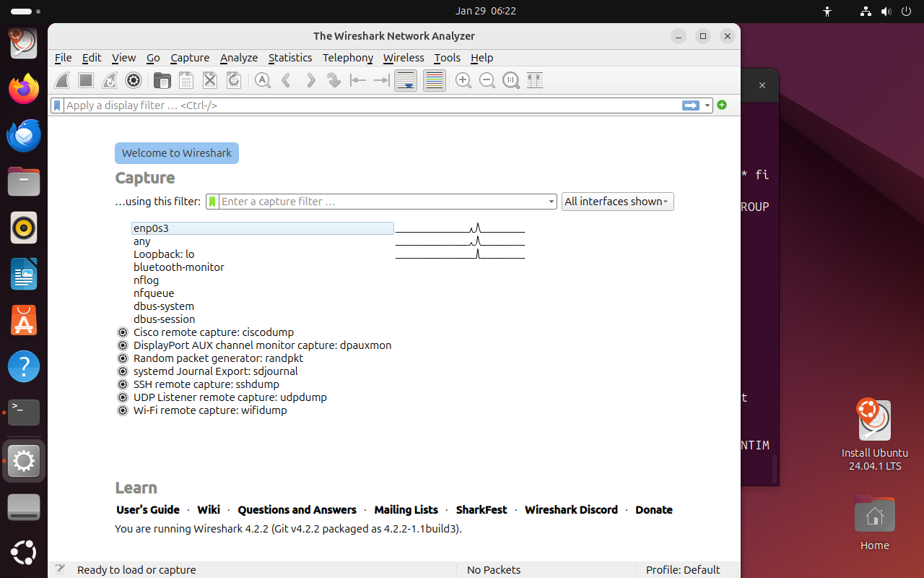924x578 pixels.
Task: Go forward in packet history arrow
Action: (310, 80)
